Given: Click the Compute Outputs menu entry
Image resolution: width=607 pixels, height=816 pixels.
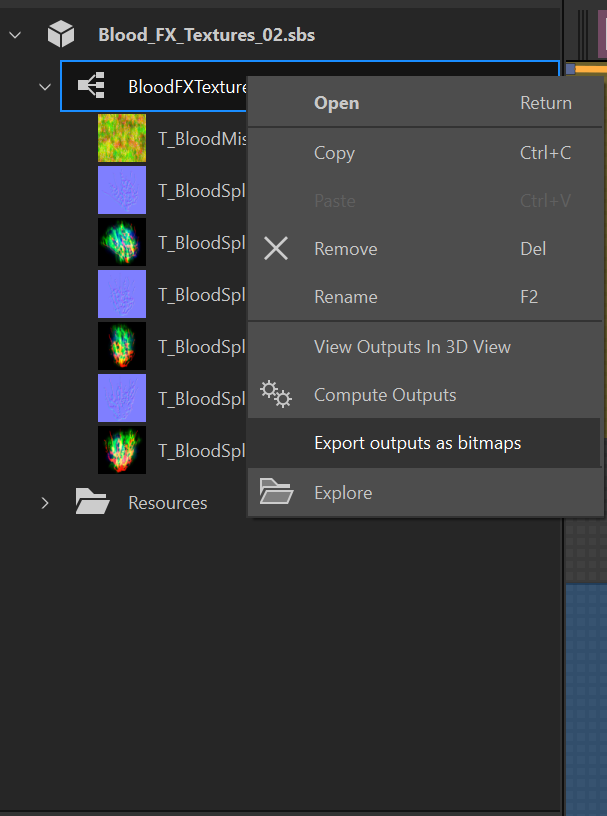Looking at the screenshot, I should 385,395.
